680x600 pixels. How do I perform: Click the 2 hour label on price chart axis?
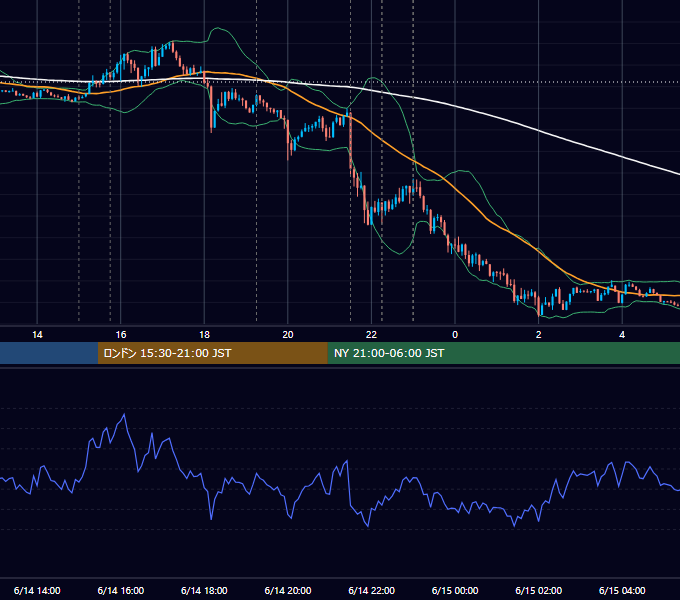pos(539,335)
